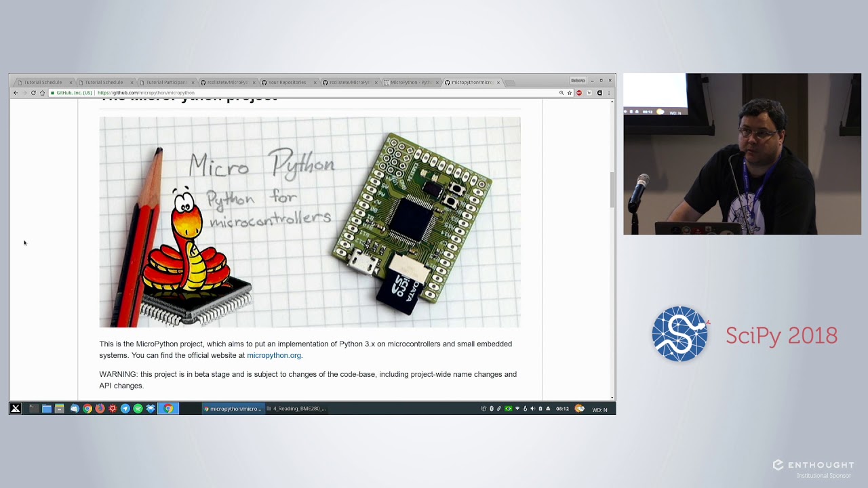Open the browser home page icon
This screenshot has height=488, width=868.
[42, 93]
